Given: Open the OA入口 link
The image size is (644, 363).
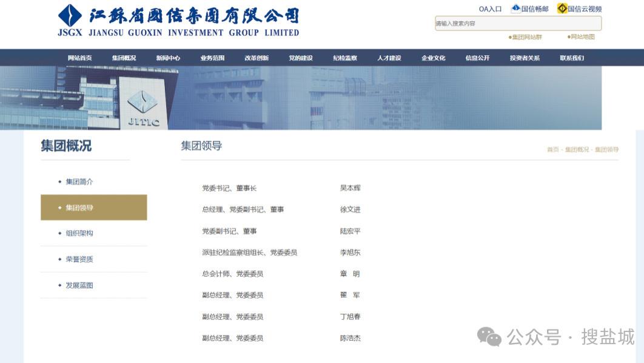Looking at the screenshot, I should [x=490, y=9].
